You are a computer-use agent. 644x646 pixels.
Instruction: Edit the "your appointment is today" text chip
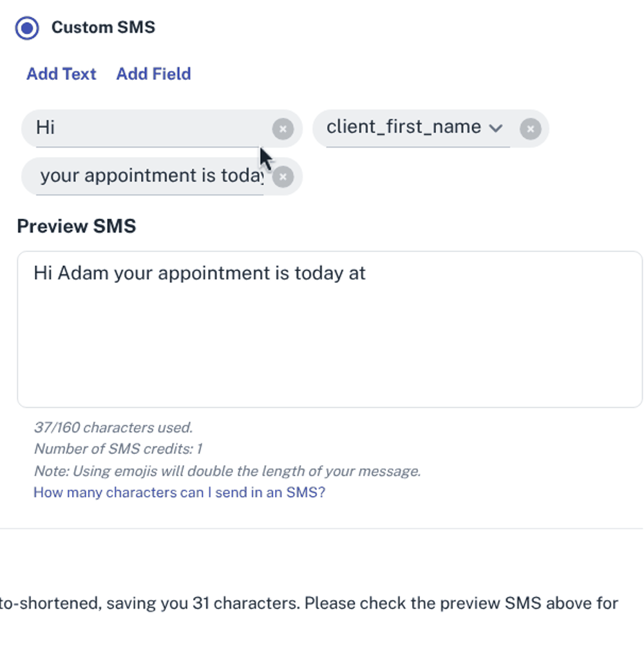pos(151,176)
